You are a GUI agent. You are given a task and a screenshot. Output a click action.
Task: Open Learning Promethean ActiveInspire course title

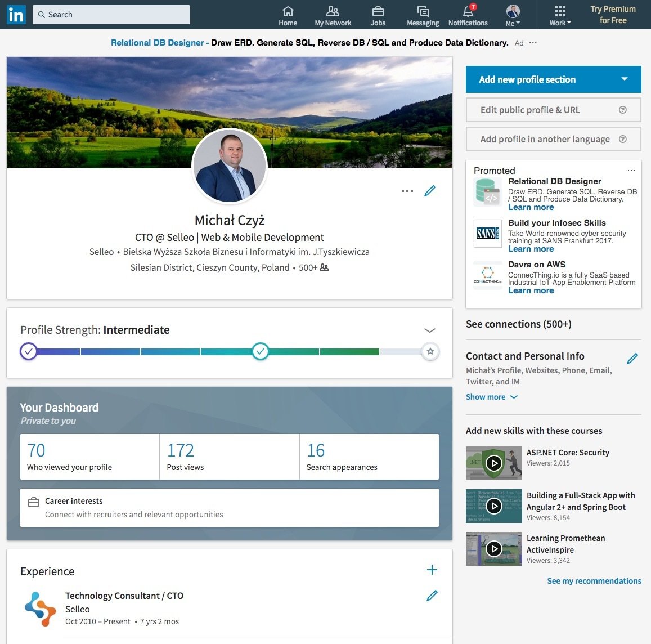click(565, 544)
